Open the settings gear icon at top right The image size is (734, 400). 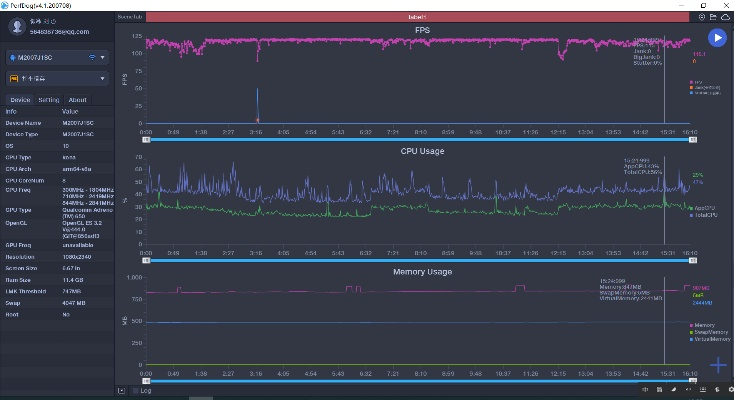[x=702, y=17]
